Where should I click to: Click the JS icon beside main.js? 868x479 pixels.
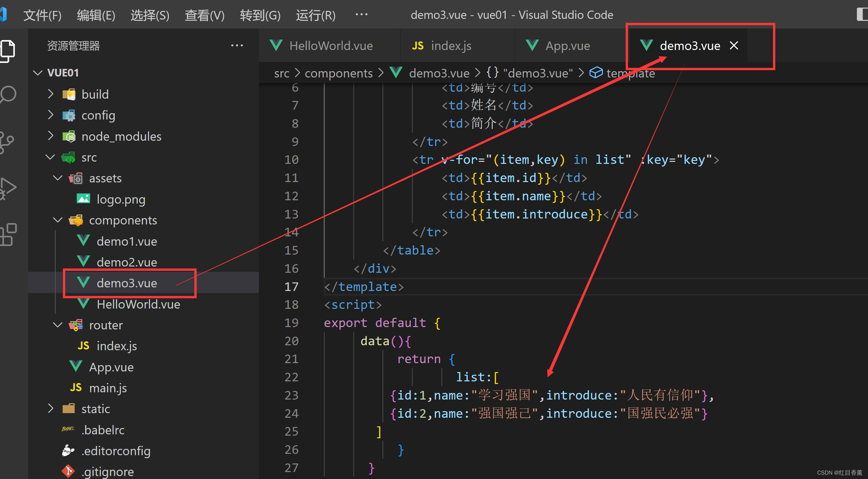point(76,387)
